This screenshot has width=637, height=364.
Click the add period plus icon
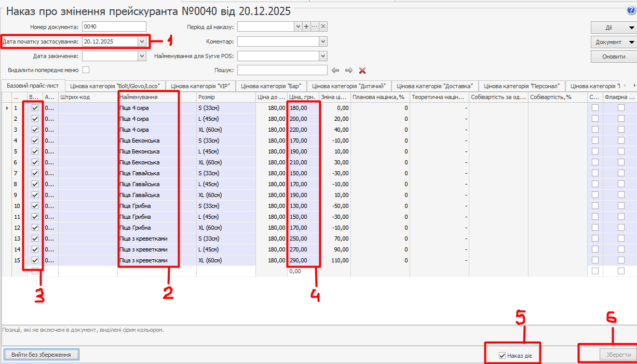pos(306,26)
